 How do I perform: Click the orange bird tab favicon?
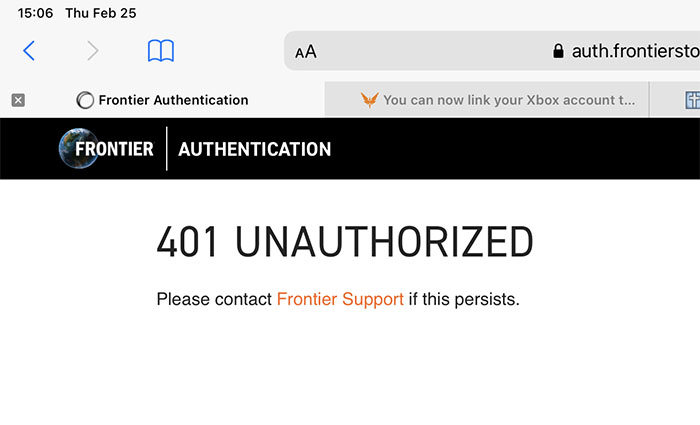370,100
